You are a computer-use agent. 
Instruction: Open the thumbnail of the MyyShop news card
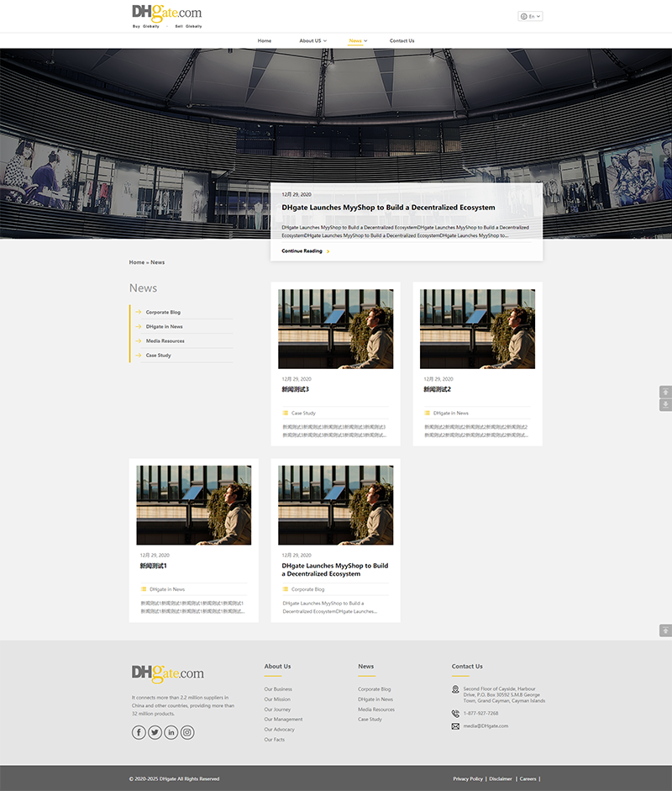(336, 505)
